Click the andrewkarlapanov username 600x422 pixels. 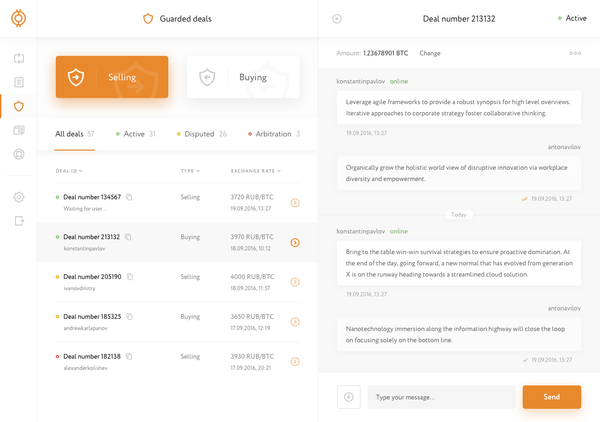[86, 328]
